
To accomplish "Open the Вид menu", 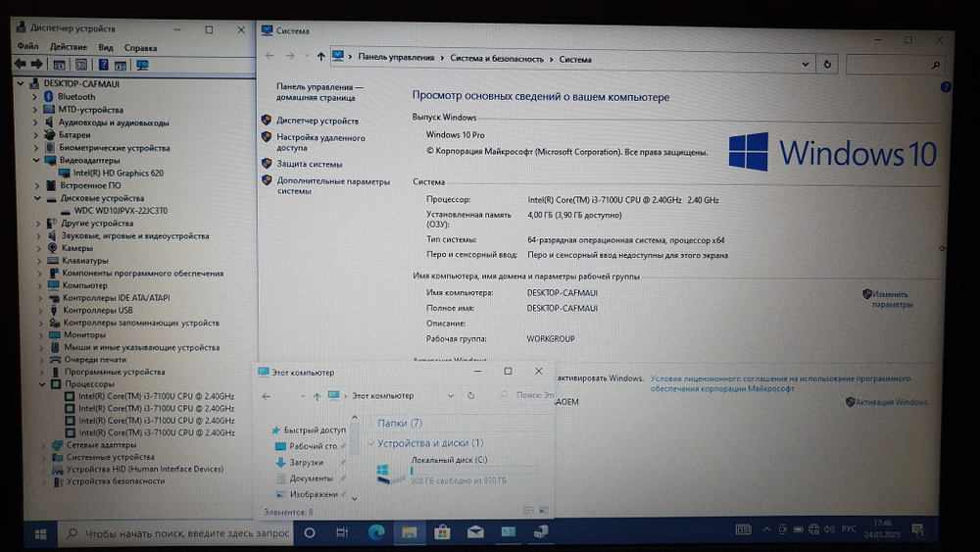I will pyautogui.click(x=106, y=47).
